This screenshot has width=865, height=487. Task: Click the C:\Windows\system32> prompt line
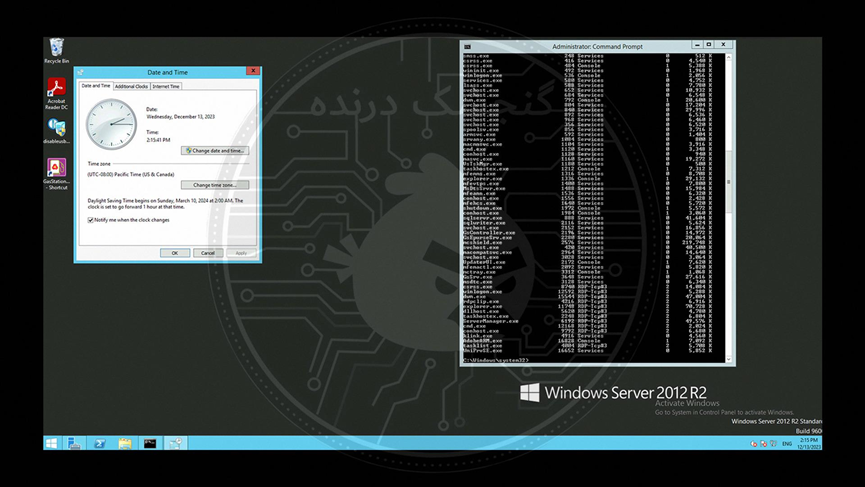click(x=495, y=360)
